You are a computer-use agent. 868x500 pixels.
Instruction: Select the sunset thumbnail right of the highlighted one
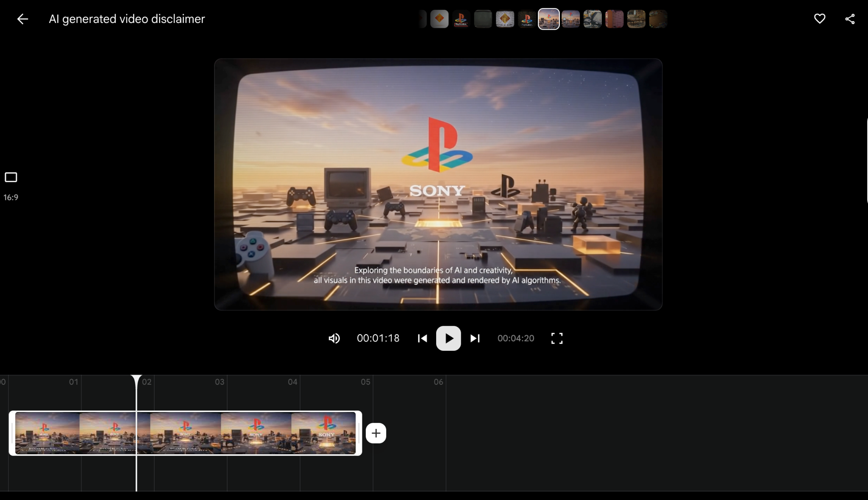pyautogui.click(x=571, y=19)
